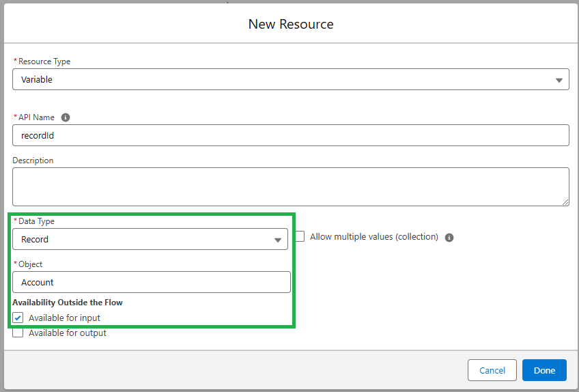This screenshot has width=579, height=392.
Task: Focus the API Name field containing recordId
Action: point(290,135)
